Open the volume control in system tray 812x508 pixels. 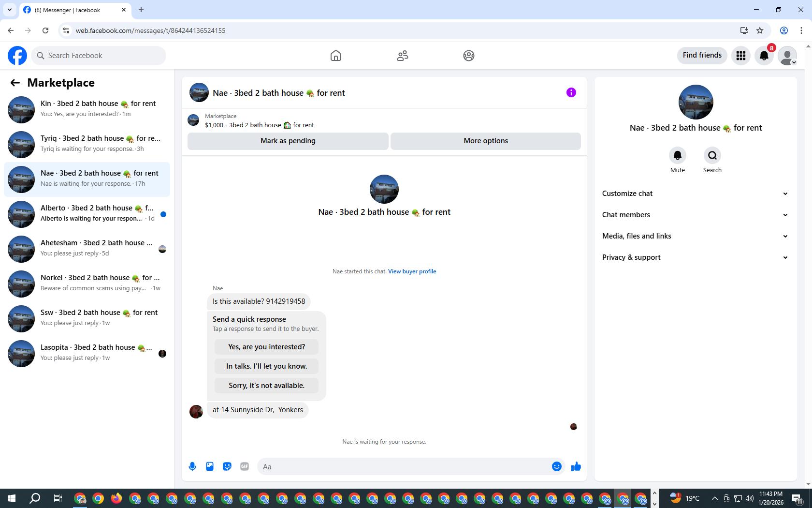(750, 498)
